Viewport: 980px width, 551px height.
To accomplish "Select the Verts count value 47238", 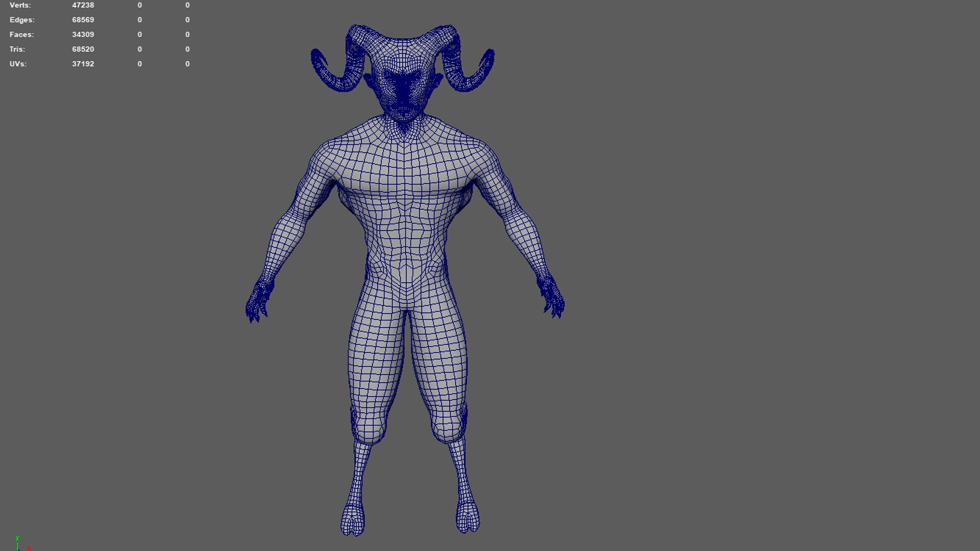I will pos(83,5).
